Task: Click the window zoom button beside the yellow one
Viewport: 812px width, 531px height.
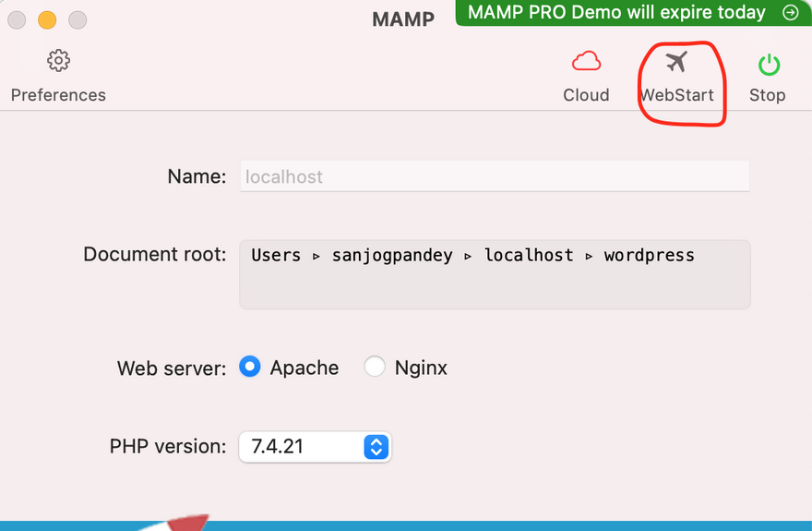Action: coord(78,19)
